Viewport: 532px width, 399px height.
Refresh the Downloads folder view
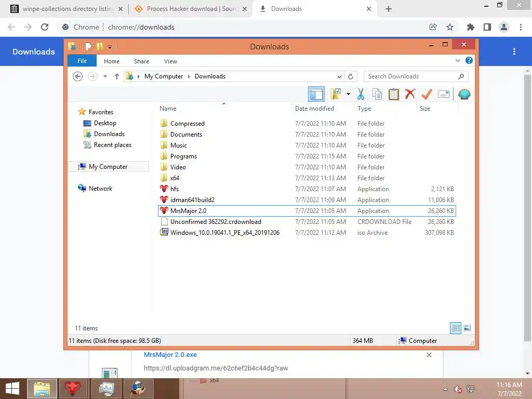[351, 77]
